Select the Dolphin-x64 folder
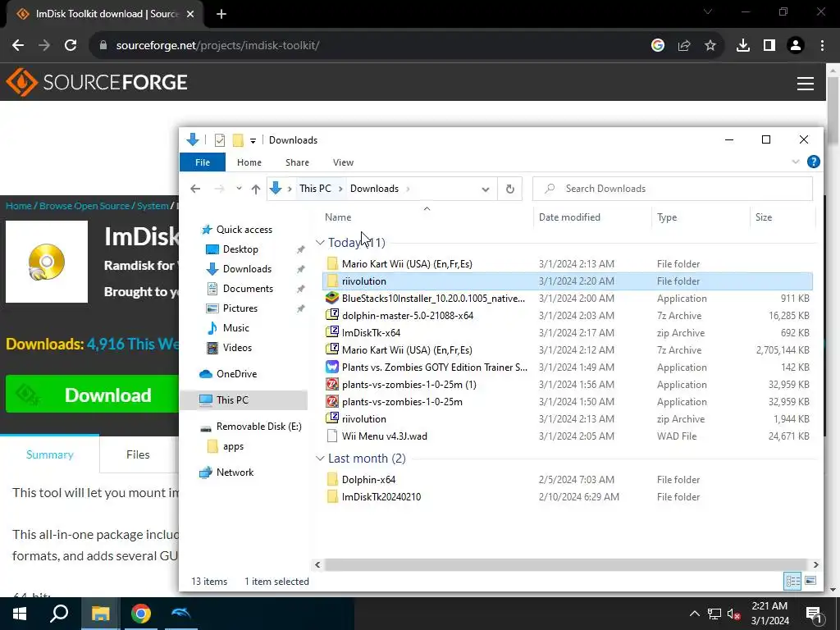840x630 pixels. tap(368, 479)
